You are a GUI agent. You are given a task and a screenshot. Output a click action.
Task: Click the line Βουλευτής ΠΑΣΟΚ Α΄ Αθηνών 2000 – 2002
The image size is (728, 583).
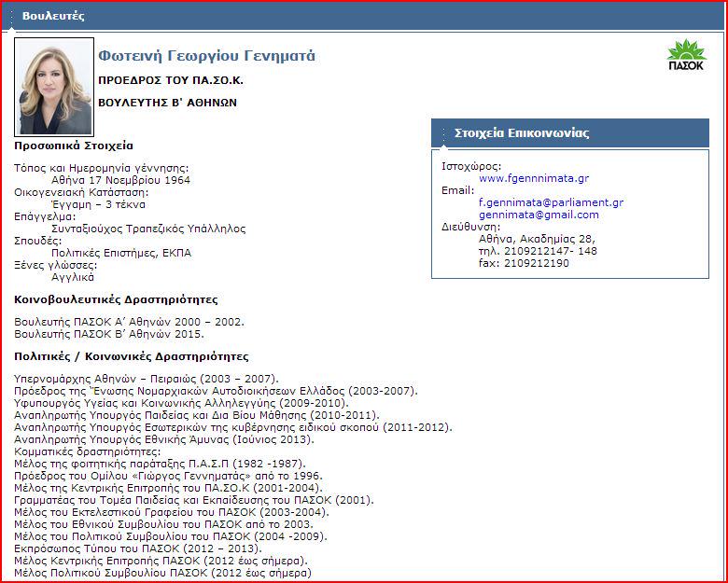[129, 322]
